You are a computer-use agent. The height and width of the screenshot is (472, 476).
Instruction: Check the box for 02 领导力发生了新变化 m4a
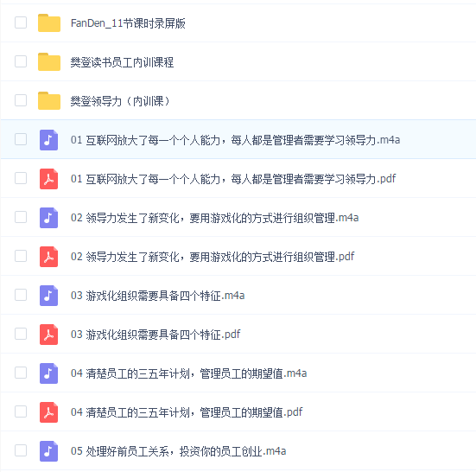(21, 217)
